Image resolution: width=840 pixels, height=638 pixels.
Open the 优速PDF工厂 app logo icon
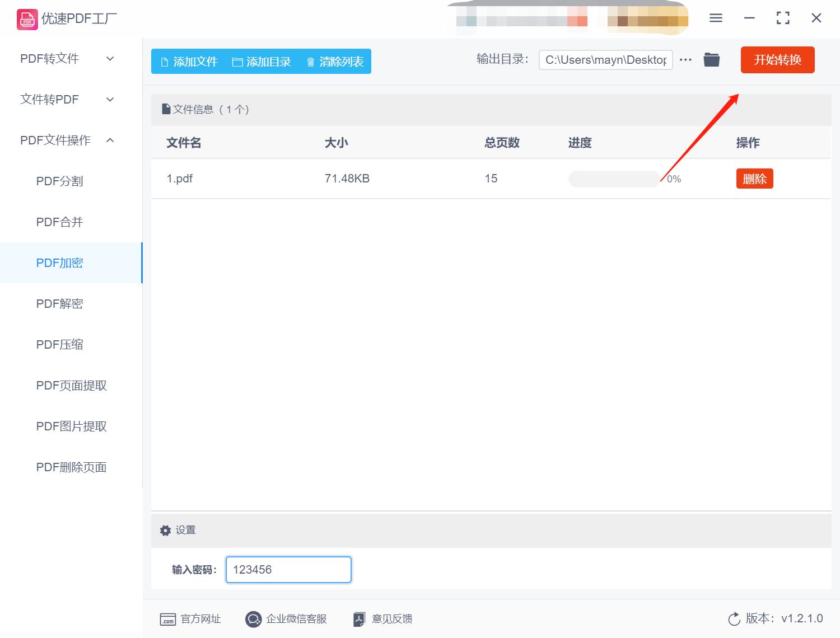pyautogui.click(x=26, y=18)
